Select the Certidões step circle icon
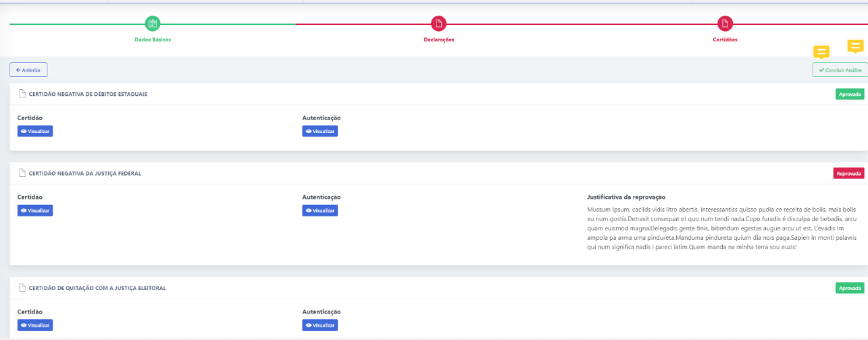The width and height of the screenshot is (868, 340). [725, 24]
